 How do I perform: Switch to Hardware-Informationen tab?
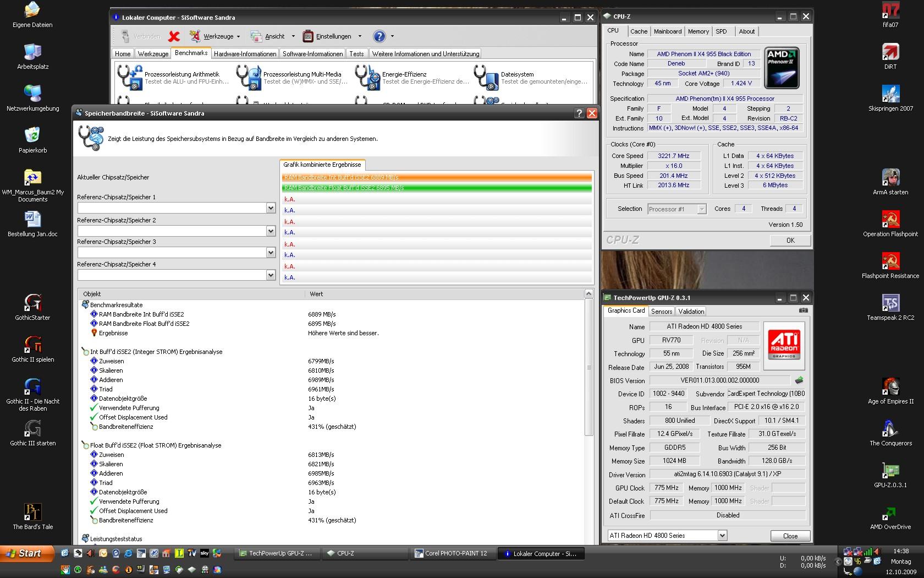[x=245, y=53]
